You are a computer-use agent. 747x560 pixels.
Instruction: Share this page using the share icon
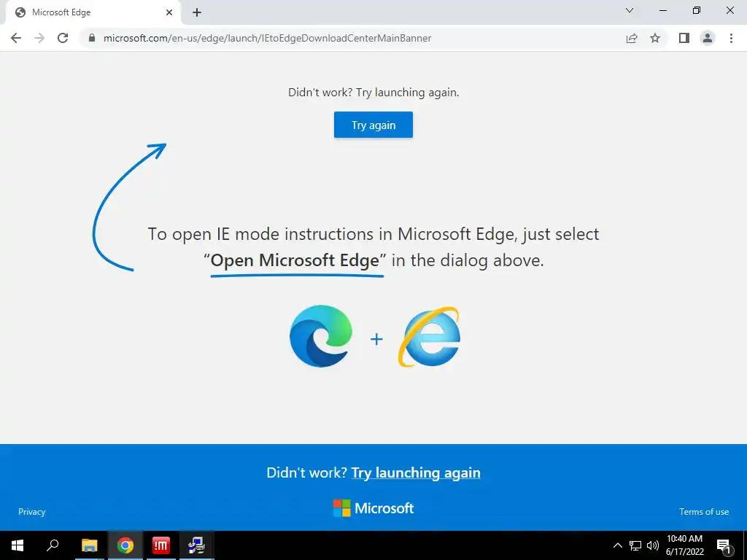pyautogui.click(x=632, y=38)
